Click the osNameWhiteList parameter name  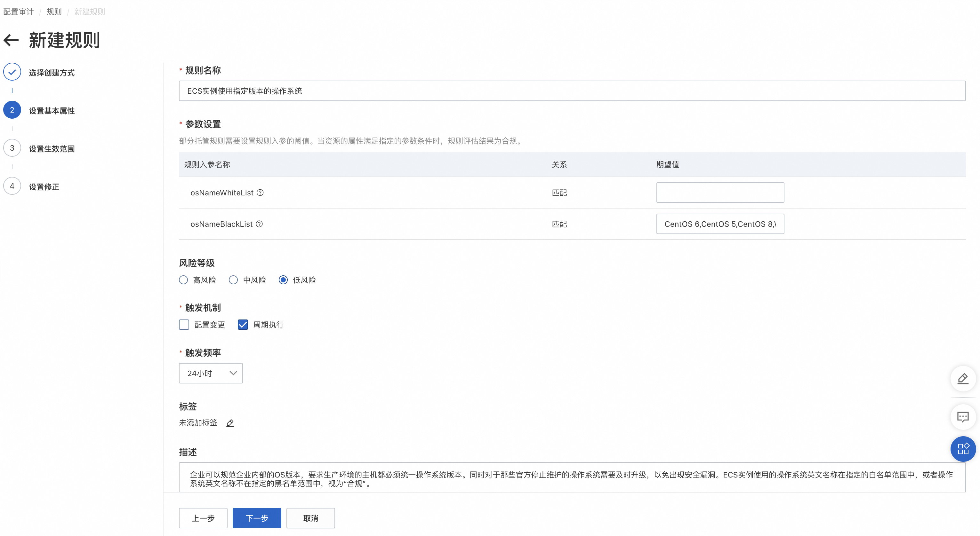pyautogui.click(x=222, y=193)
